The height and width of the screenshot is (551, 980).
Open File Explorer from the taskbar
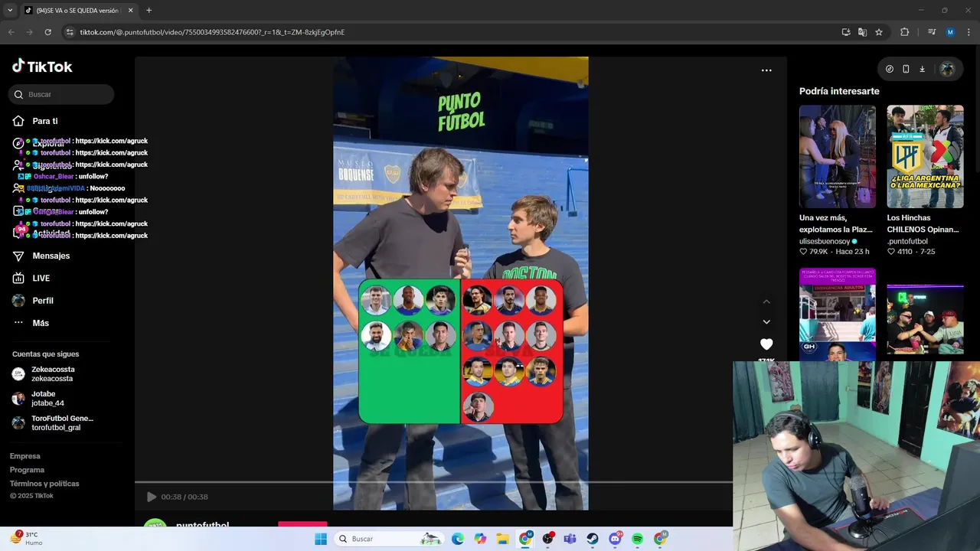pyautogui.click(x=503, y=539)
